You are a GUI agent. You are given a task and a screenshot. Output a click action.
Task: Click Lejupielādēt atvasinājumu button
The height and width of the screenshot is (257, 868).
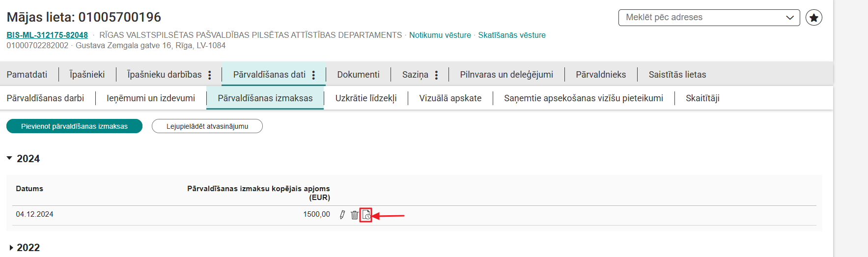coord(207,126)
